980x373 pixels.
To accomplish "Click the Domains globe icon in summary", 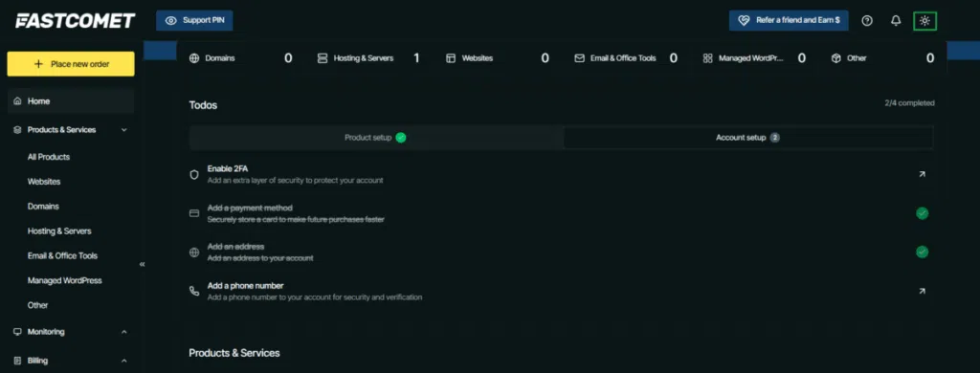I will click(x=194, y=58).
